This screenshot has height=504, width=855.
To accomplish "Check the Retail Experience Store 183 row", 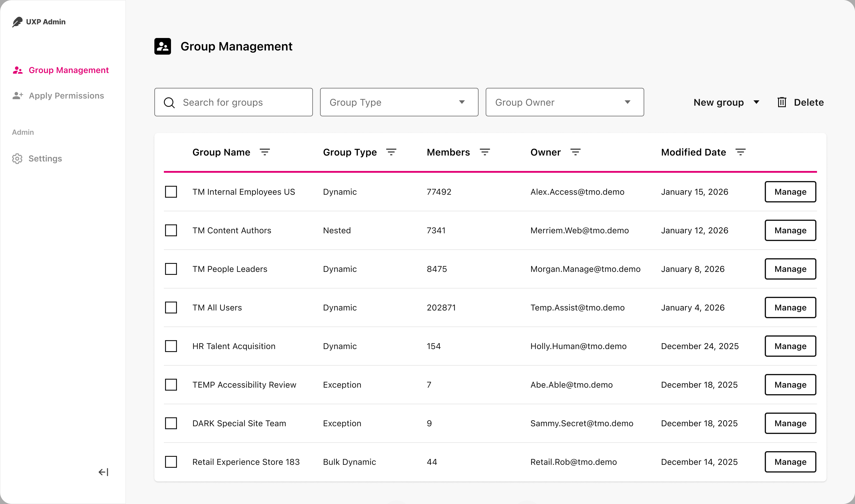I will pos(171,462).
